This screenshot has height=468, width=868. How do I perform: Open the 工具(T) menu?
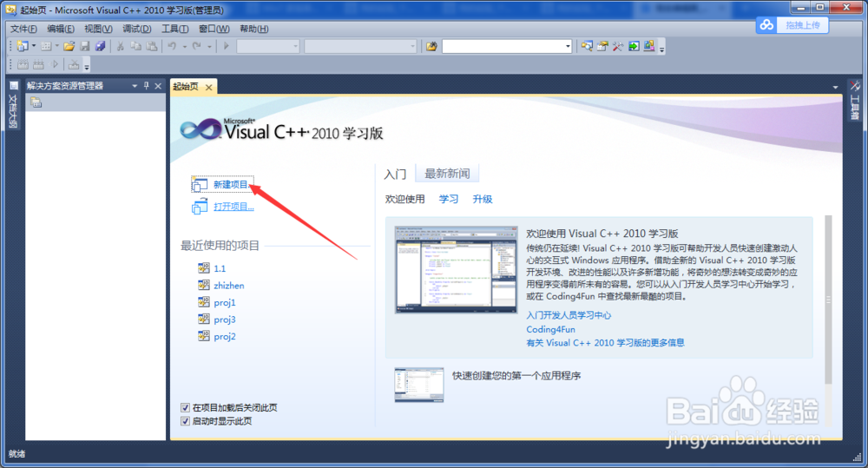(x=175, y=29)
